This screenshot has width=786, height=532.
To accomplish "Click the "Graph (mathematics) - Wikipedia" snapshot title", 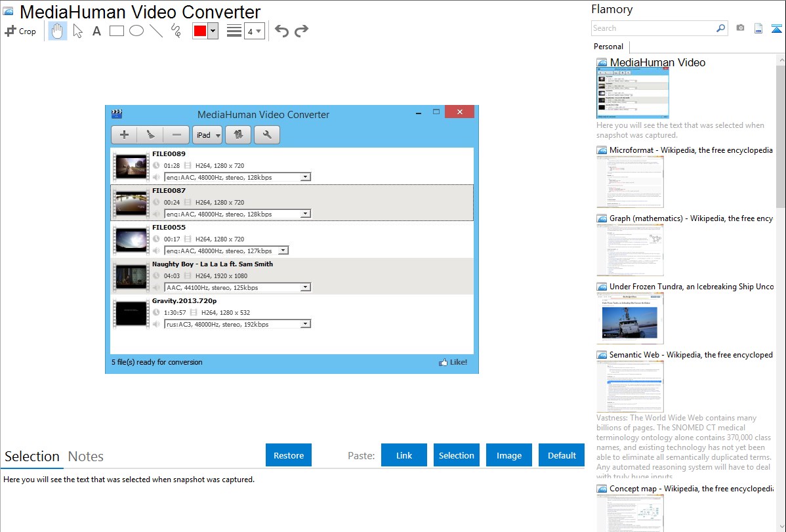I will pyautogui.click(x=691, y=218).
